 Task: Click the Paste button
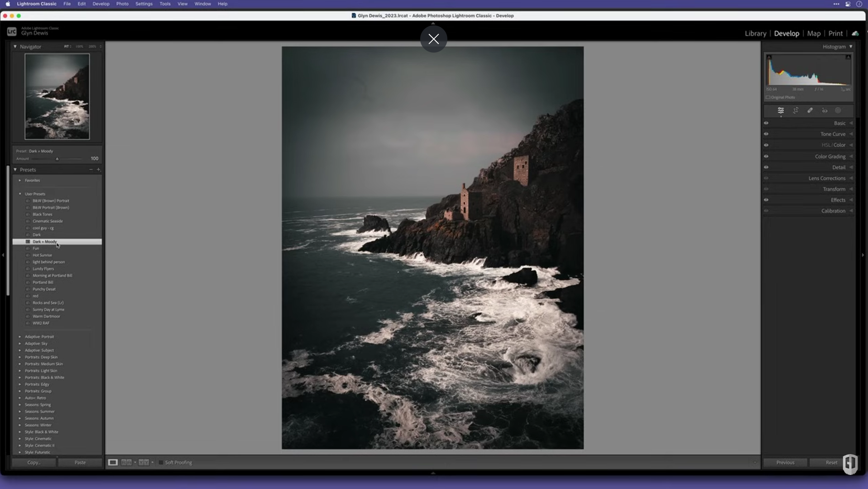(x=80, y=462)
